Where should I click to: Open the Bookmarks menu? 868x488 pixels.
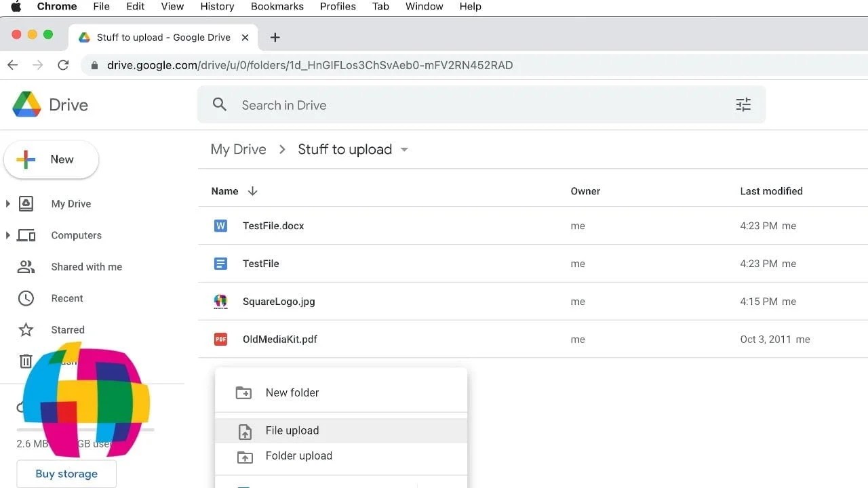click(277, 7)
